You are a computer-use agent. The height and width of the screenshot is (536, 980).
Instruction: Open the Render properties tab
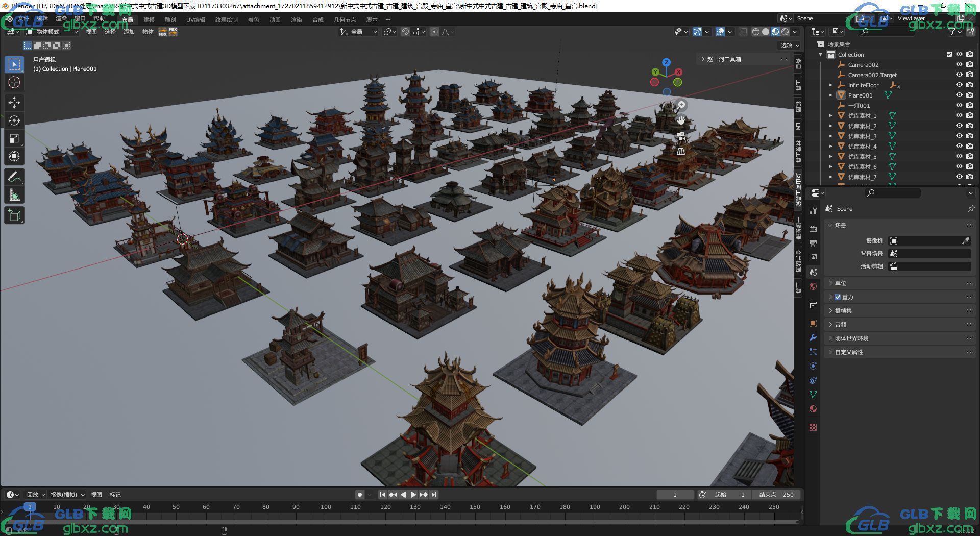(x=813, y=229)
